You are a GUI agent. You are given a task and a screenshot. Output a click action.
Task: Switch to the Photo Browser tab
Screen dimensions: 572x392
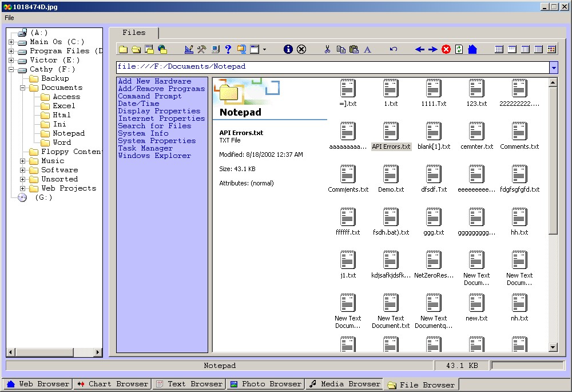(x=267, y=384)
